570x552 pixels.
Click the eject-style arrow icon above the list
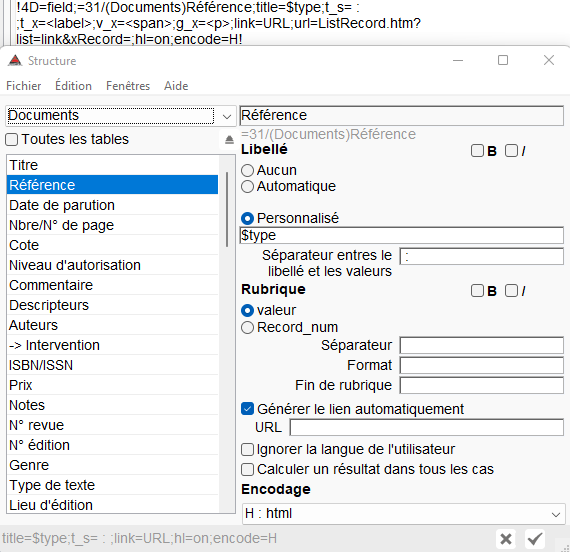click(229, 140)
